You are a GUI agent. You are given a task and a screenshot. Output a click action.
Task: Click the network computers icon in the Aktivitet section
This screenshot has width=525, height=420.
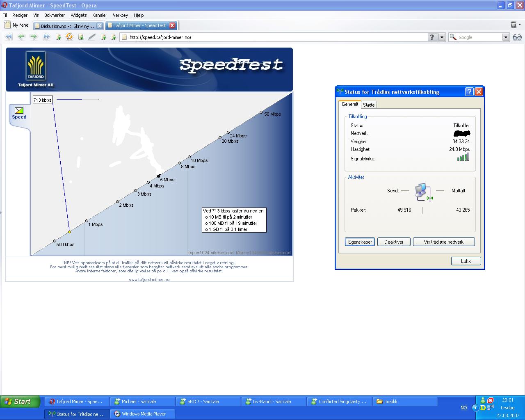(423, 192)
